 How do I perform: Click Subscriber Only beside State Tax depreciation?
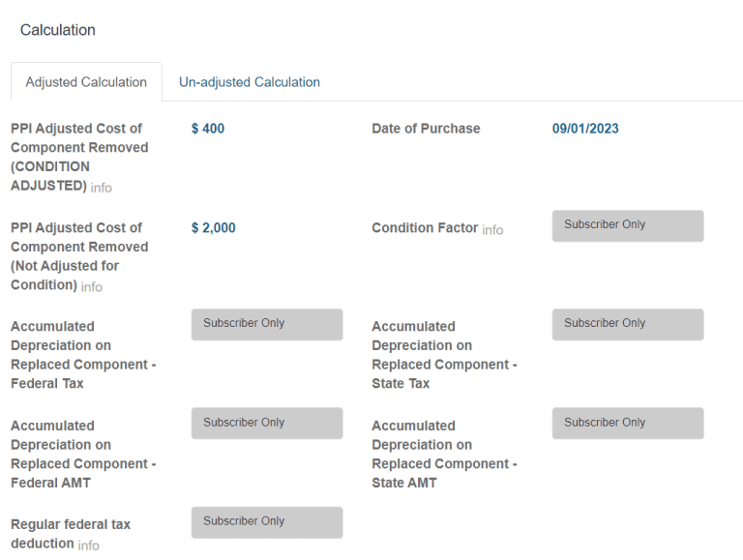[628, 324]
